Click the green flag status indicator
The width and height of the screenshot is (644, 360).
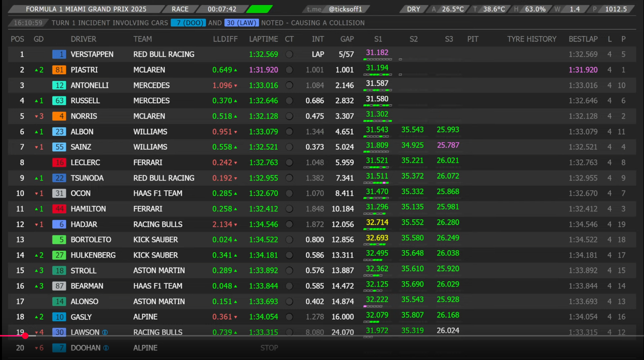[x=260, y=9]
